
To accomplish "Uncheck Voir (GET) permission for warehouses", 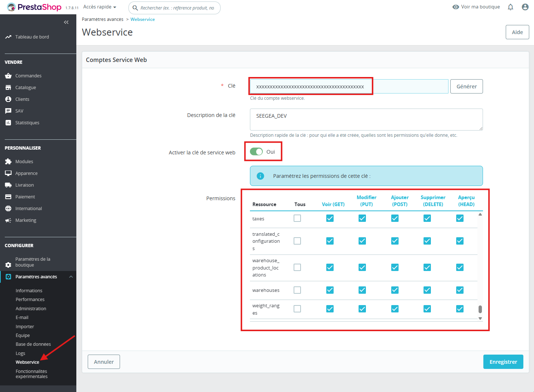I will 330,290.
